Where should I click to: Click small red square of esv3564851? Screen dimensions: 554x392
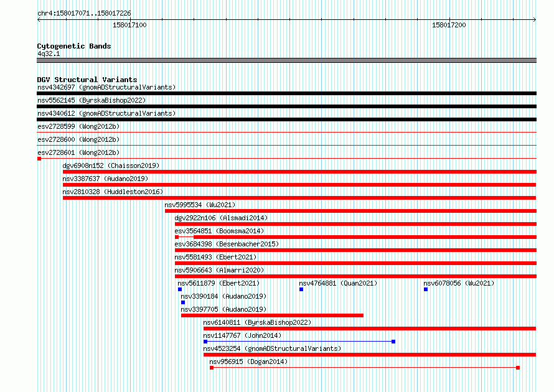177,237
